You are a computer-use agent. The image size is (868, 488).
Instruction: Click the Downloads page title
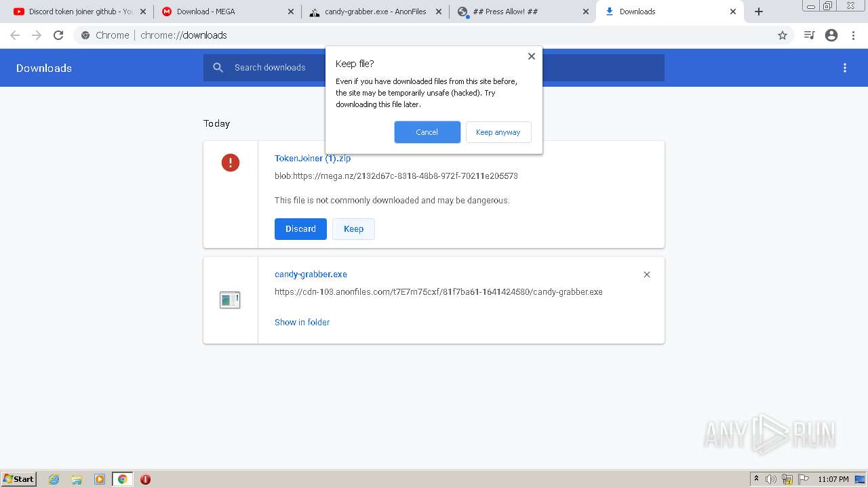(44, 68)
